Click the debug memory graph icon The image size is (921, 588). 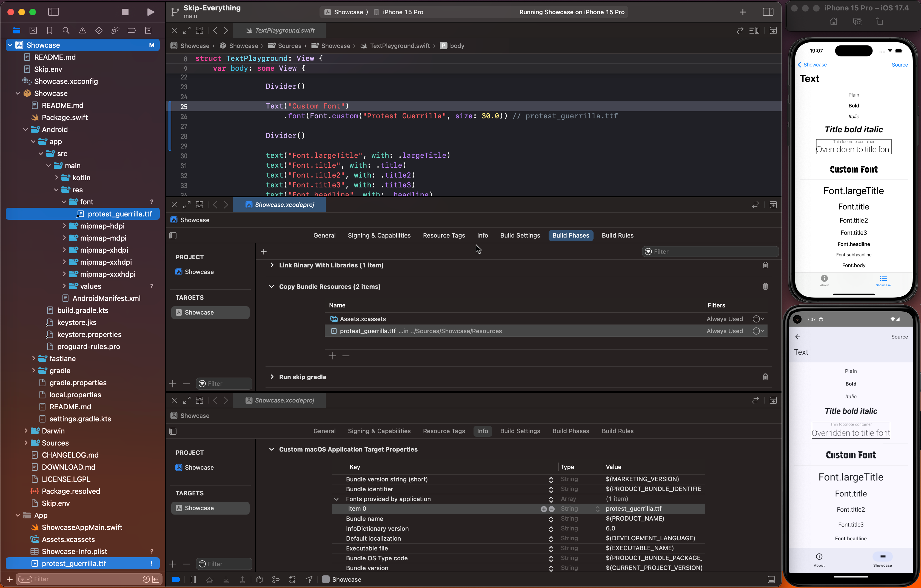(x=276, y=580)
